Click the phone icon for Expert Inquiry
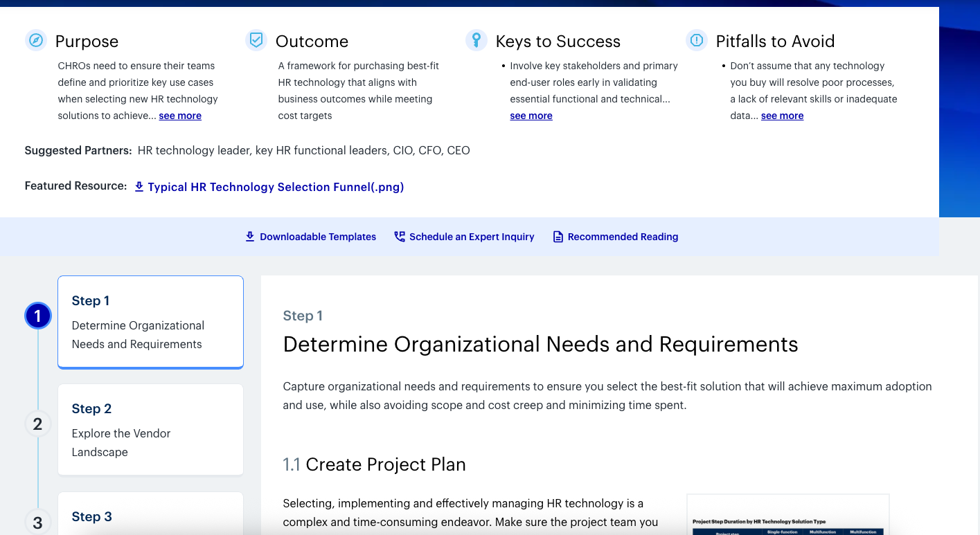 coord(400,237)
